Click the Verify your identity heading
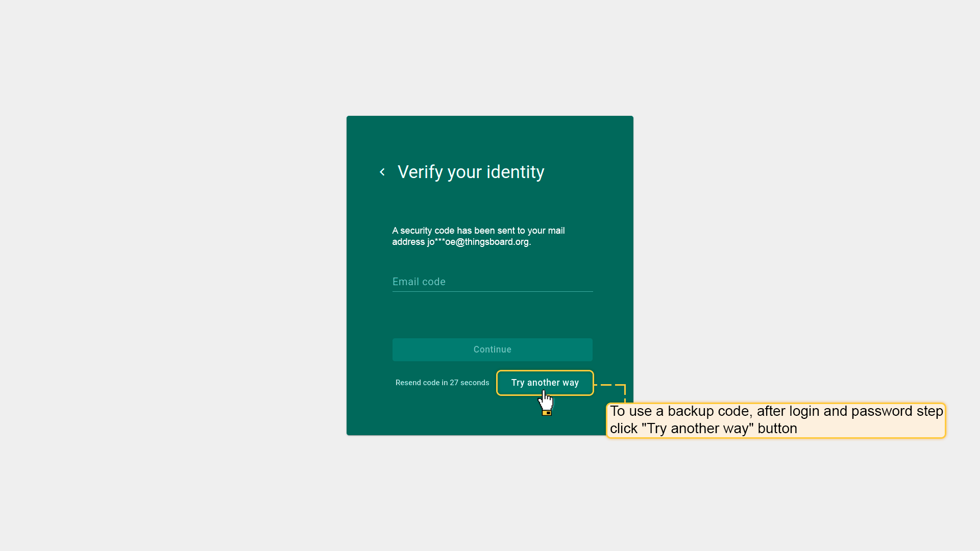 (x=471, y=172)
